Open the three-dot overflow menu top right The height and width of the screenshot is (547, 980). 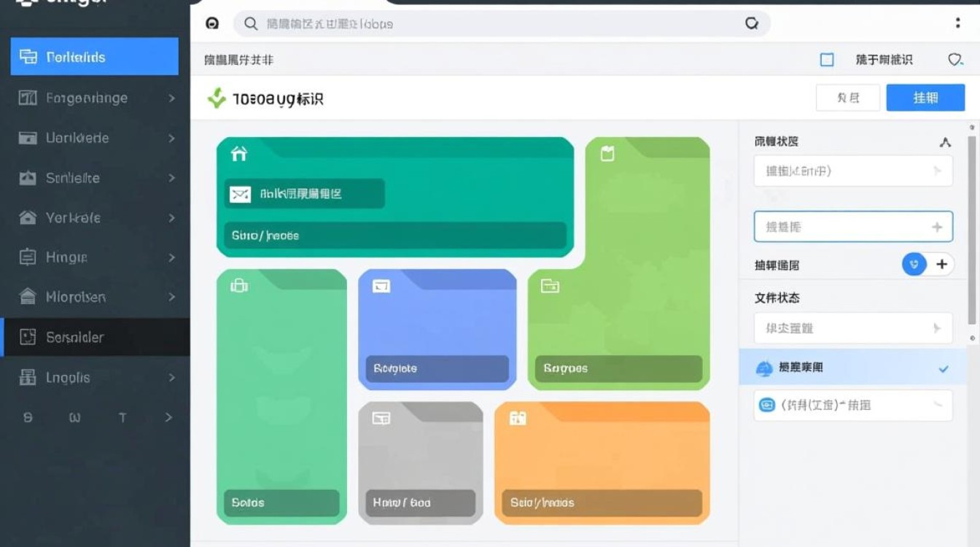click(x=958, y=23)
